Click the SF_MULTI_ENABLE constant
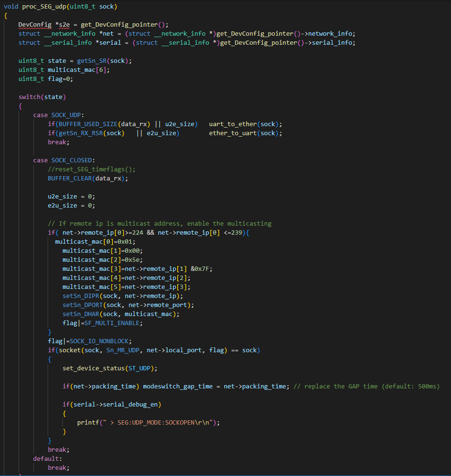Viewport: 451px width, 476px height. click(112, 323)
